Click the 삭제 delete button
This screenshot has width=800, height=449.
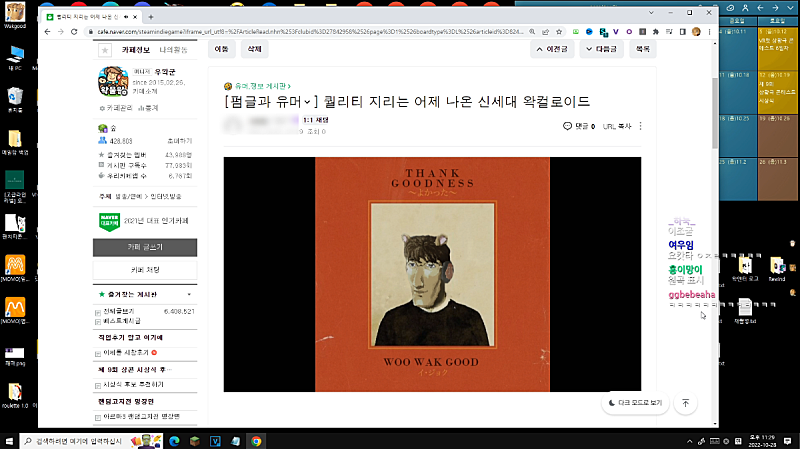pyautogui.click(x=255, y=49)
